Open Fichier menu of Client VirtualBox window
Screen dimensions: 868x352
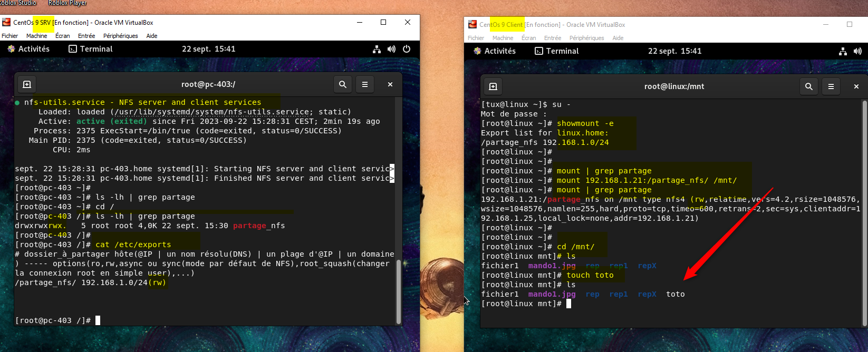click(x=476, y=38)
